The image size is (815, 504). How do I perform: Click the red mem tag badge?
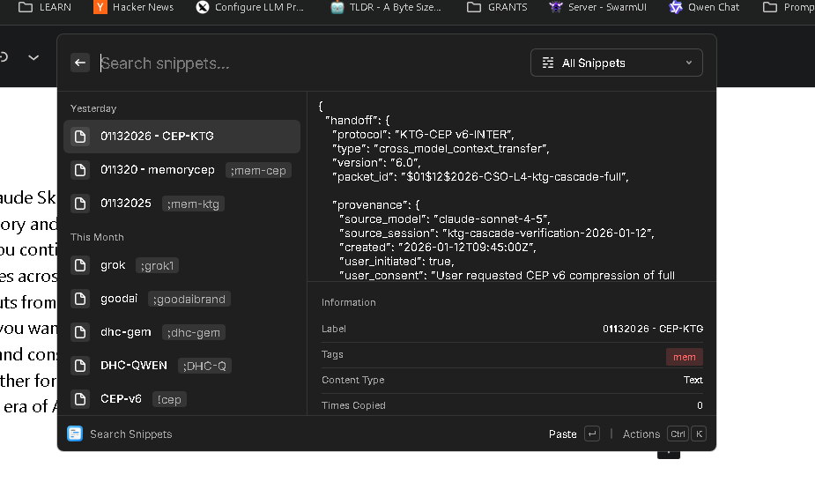coord(684,357)
